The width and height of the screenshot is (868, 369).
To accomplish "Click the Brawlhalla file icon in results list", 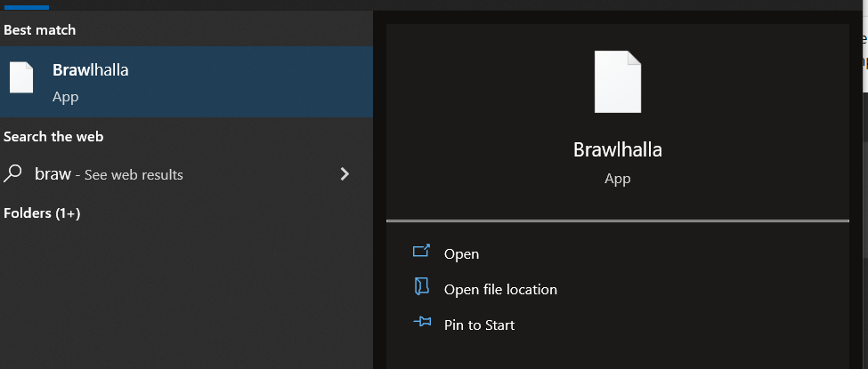I will tap(21, 77).
